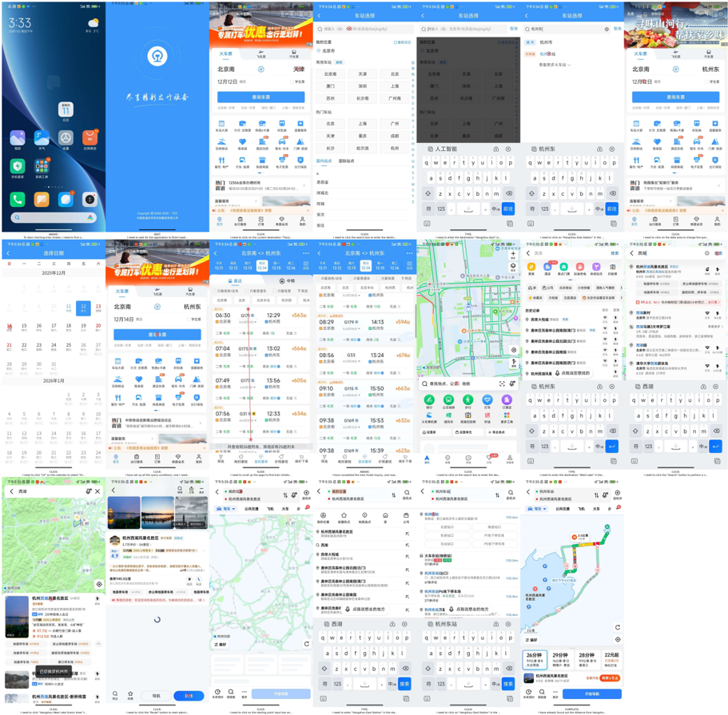Open the 设置 settings app on home screen
The width and height of the screenshot is (728, 715).
[x=66, y=138]
